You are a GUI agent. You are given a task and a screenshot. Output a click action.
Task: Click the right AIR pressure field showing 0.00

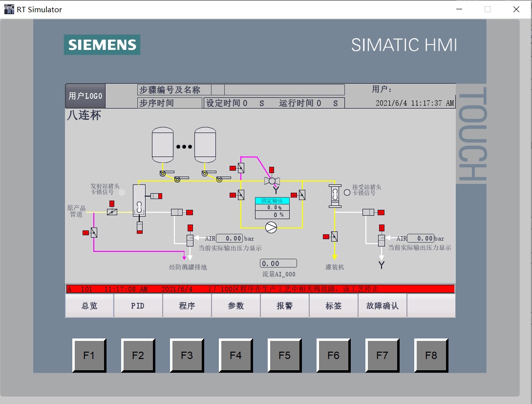tap(421, 238)
